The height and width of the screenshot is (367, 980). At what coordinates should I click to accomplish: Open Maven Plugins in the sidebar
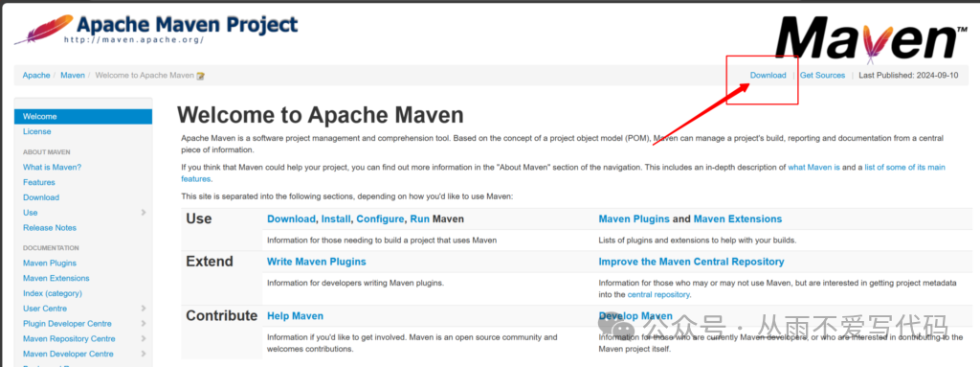coord(50,264)
